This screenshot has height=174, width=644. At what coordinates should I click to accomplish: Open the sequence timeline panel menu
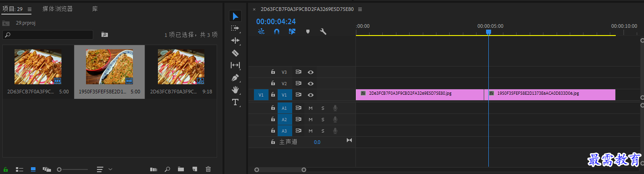(x=360, y=9)
